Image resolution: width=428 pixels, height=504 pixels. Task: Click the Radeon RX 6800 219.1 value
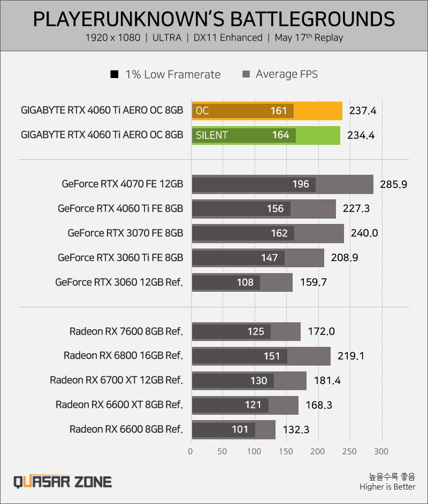point(351,356)
